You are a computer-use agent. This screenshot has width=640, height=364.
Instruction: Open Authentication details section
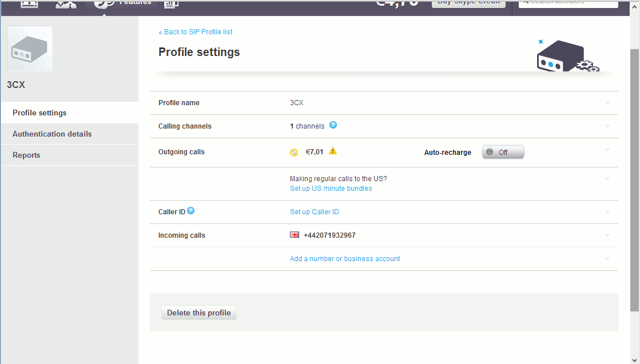pyautogui.click(x=70, y=134)
